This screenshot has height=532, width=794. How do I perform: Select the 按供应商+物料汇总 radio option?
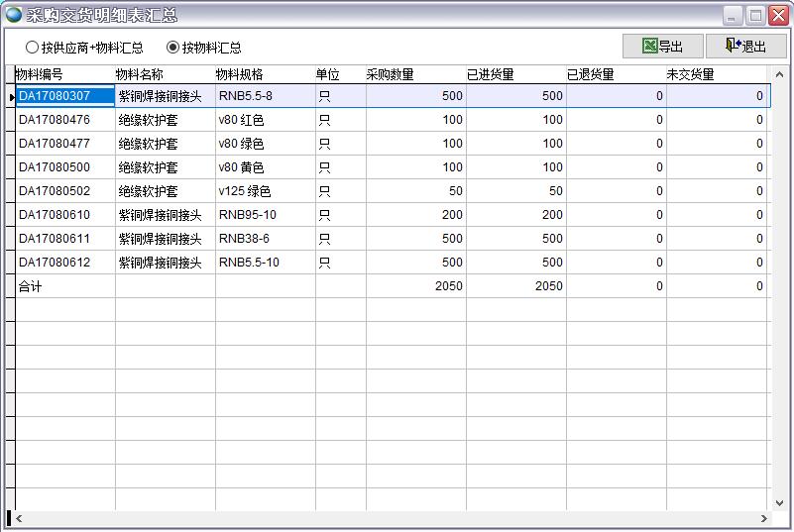[x=33, y=48]
